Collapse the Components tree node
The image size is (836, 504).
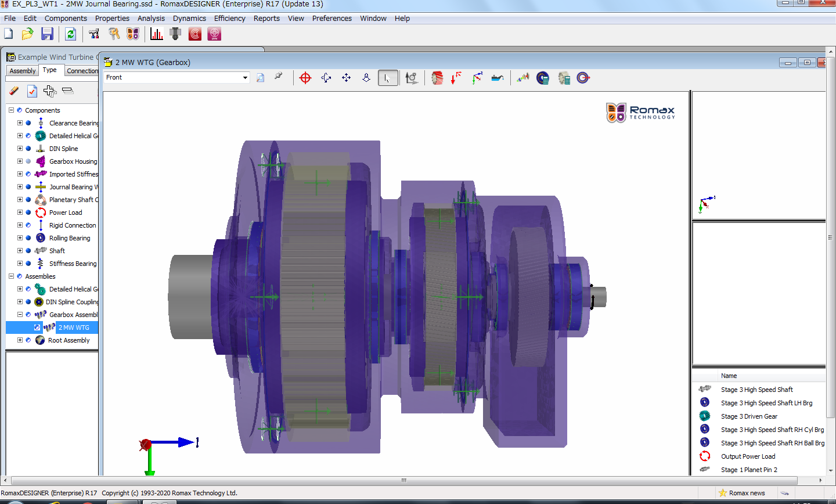[11, 110]
